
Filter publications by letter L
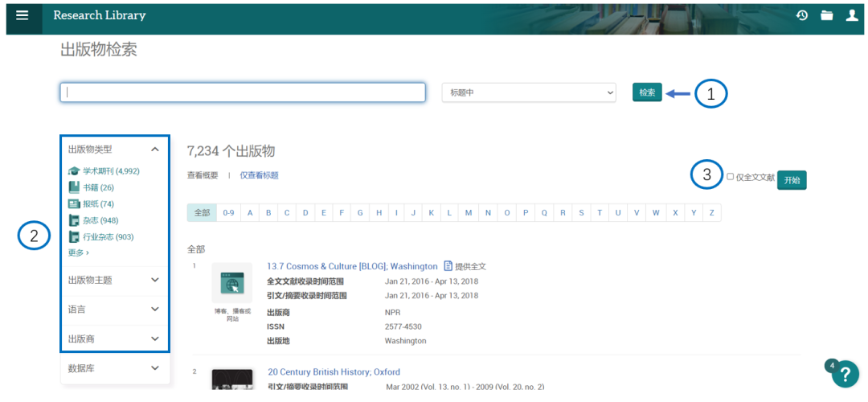click(x=449, y=212)
